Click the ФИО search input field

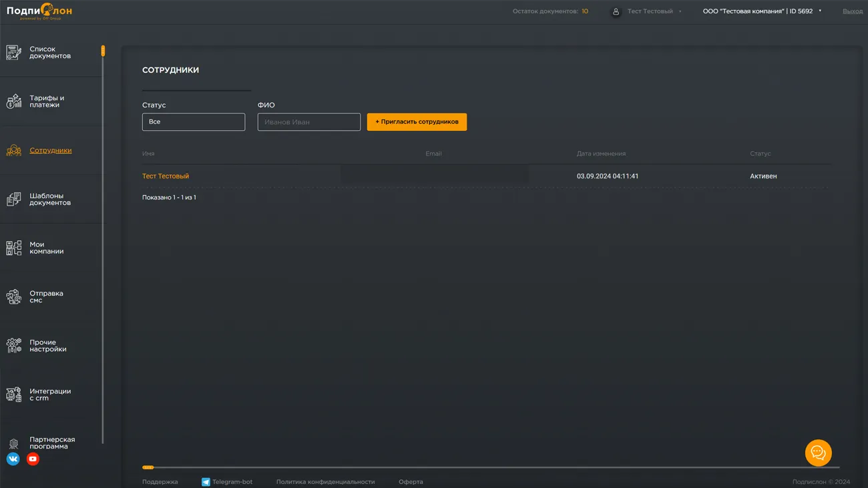tap(308, 122)
